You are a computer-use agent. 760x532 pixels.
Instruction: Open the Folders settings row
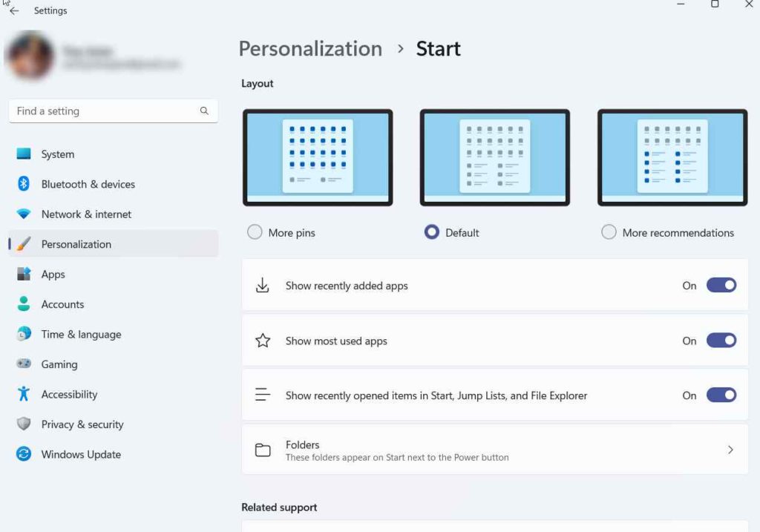[x=495, y=450]
